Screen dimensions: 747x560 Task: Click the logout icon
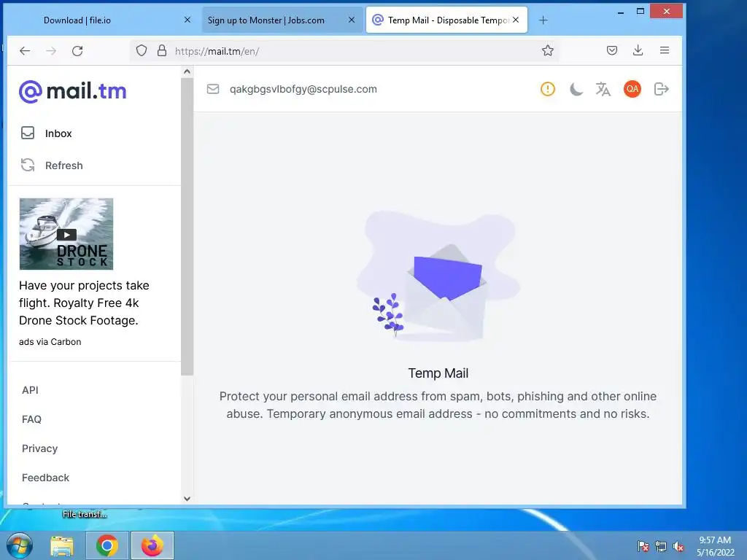(x=661, y=89)
